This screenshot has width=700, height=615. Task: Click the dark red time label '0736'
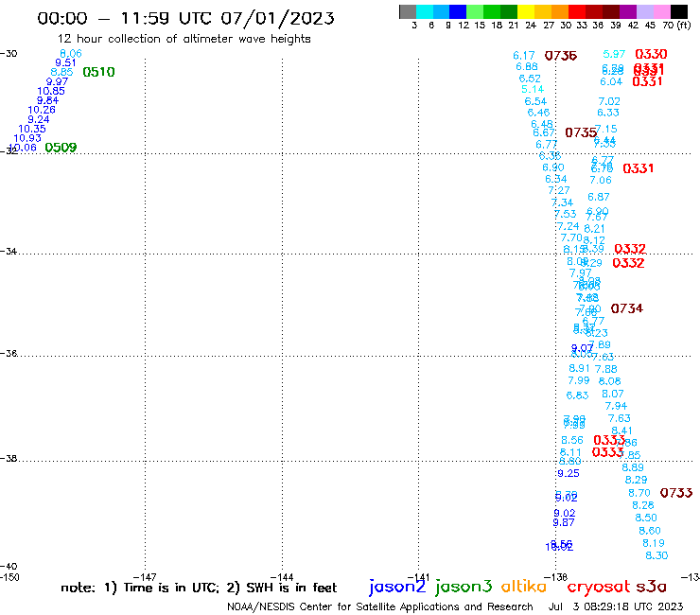[561, 56]
